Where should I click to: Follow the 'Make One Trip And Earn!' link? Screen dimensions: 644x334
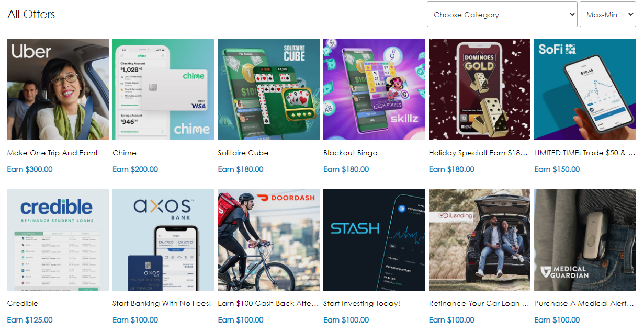52,153
